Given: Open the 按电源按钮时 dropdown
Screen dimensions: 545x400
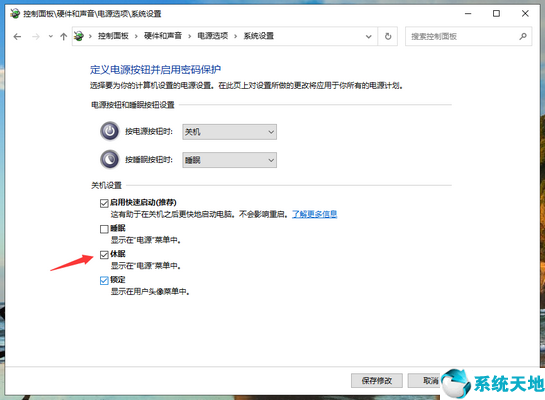Looking at the screenshot, I should coord(229,132).
